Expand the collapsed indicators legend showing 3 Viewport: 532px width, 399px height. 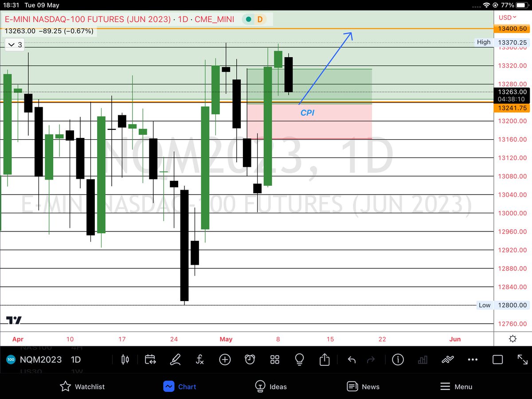(x=15, y=45)
